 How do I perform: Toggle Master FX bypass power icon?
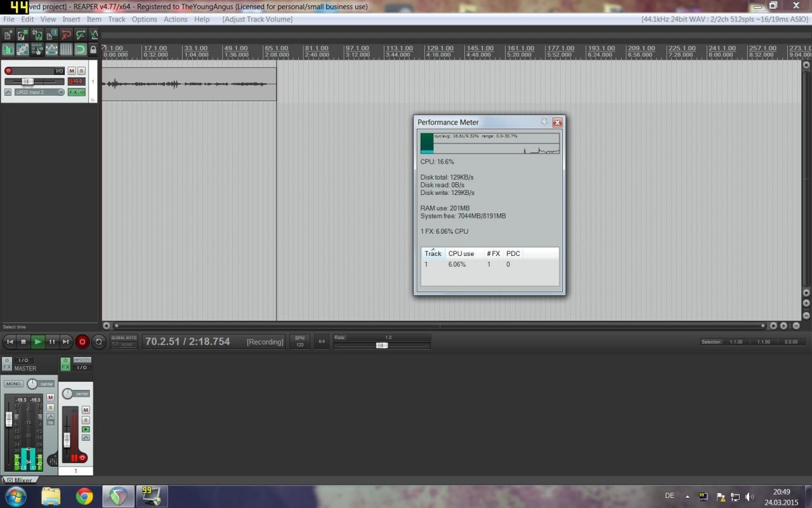tap(7, 359)
